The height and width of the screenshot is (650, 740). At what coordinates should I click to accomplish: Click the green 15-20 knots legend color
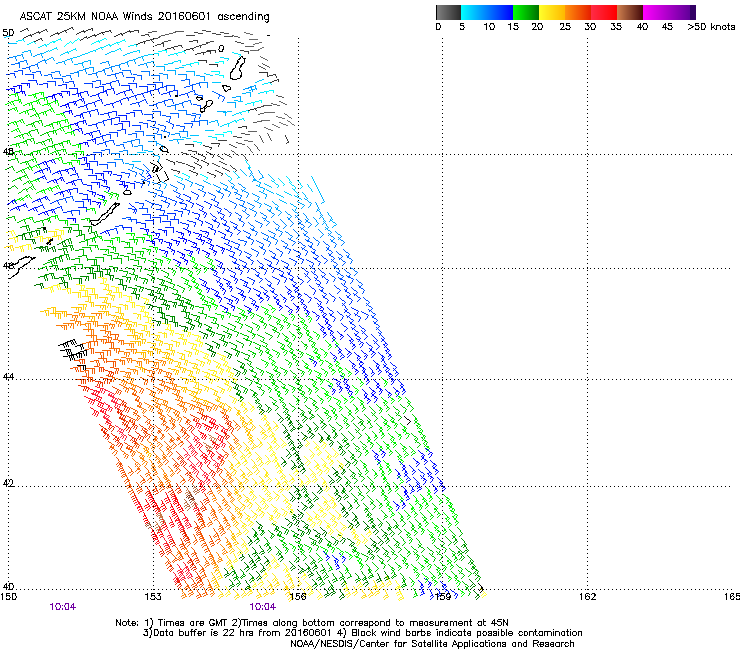point(526,12)
